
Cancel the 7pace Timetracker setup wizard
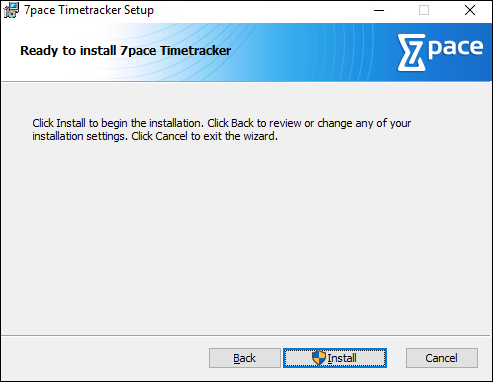tap(441, 358)
